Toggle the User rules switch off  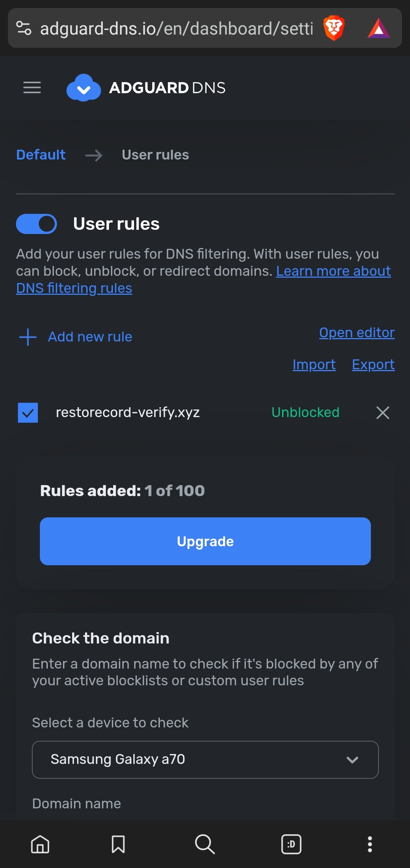click(36, 224)
